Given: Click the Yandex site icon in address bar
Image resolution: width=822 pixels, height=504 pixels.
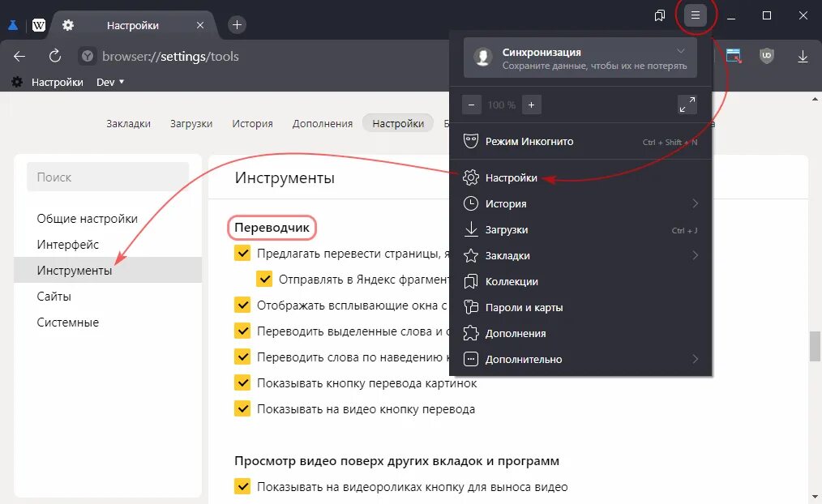Looking at the screenshot, I should pyautogui.click(x=88, y=56).
